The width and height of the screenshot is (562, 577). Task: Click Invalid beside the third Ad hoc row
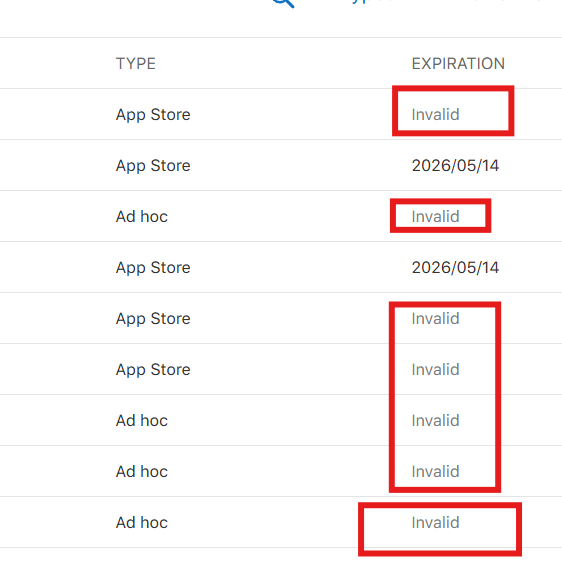(x=435, y=472)
